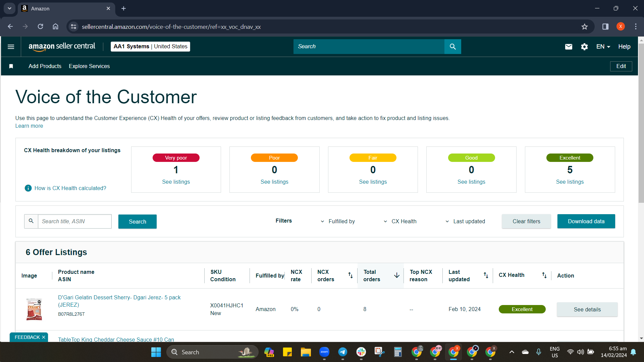Open How is CX Health calculated link
644x362 pixels.
70,188
